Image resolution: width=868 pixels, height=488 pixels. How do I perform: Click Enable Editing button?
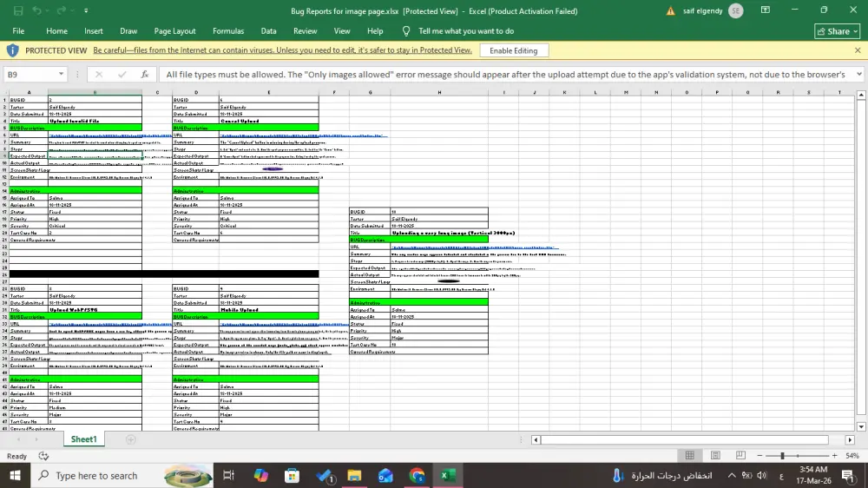point(514,50)
